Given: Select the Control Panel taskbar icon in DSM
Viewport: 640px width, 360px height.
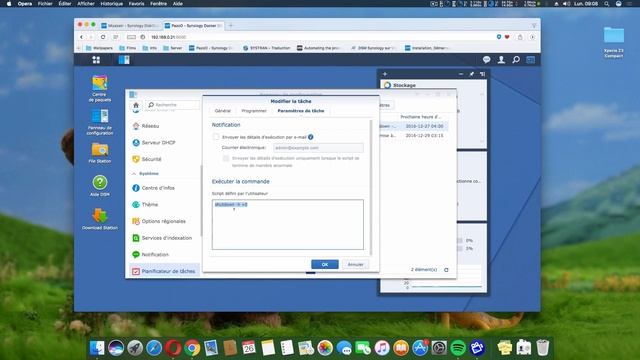Looking at the screenshot, I should [124, 60].
